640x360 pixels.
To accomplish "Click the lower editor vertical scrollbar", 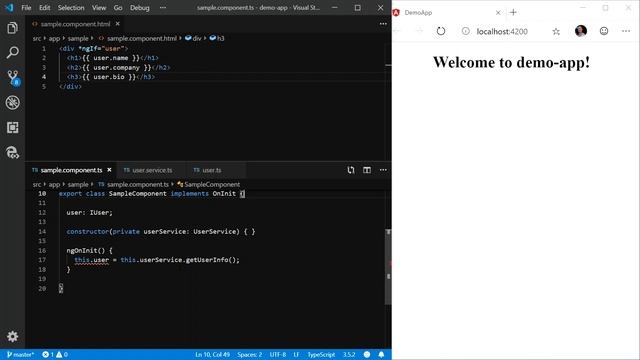I will point(388,267).
